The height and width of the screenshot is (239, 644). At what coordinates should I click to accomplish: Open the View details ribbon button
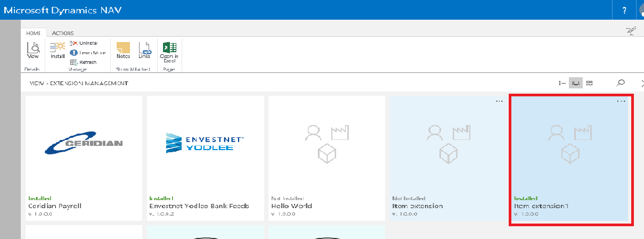tap(32, 50)
